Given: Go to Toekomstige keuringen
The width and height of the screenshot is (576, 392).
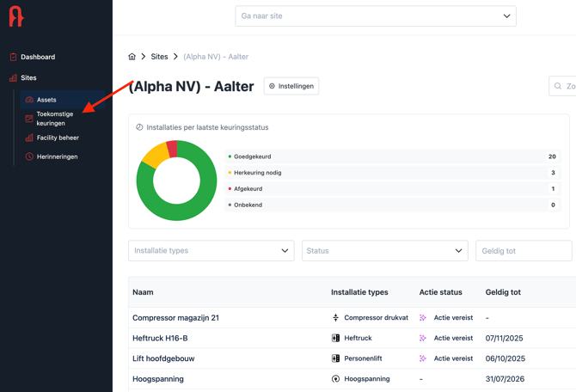Looking at the screenshot, I should tap(54, 119).
